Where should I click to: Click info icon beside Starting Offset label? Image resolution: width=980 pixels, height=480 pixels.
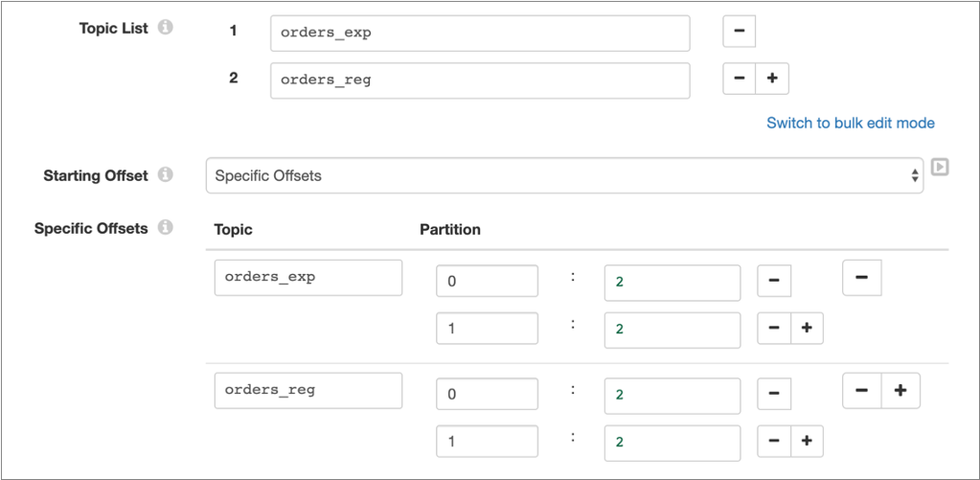(x=165, y=175)
